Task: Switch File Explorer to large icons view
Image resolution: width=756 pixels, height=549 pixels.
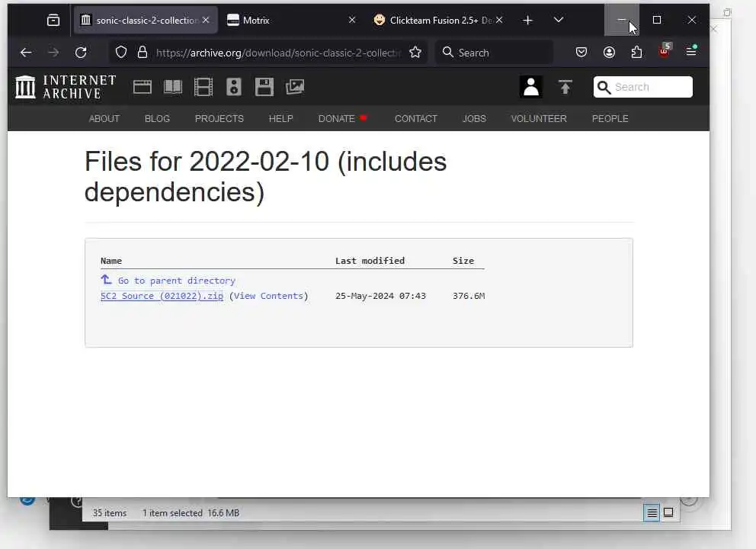Action: 668,513
